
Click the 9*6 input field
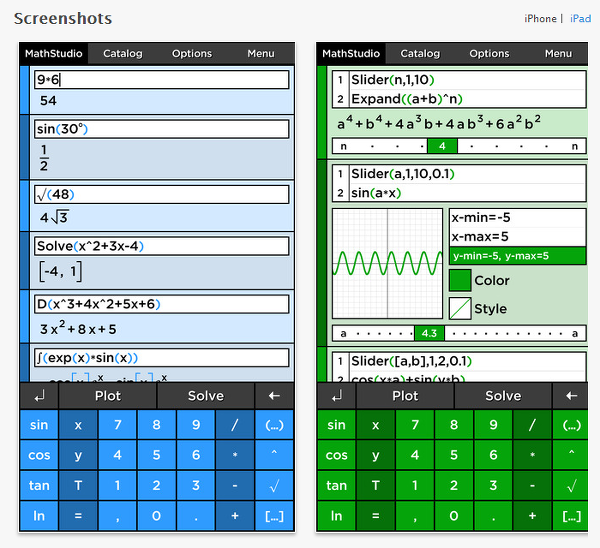(x=161, y=80)
